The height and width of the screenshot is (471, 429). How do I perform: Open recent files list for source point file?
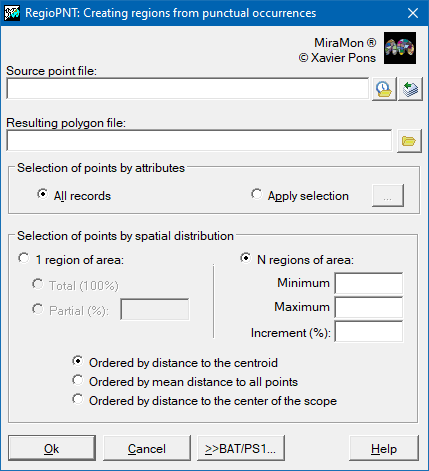point(384,89)
